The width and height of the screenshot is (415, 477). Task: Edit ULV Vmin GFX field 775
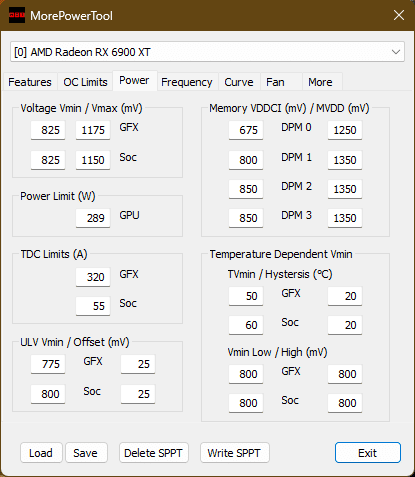48,364
